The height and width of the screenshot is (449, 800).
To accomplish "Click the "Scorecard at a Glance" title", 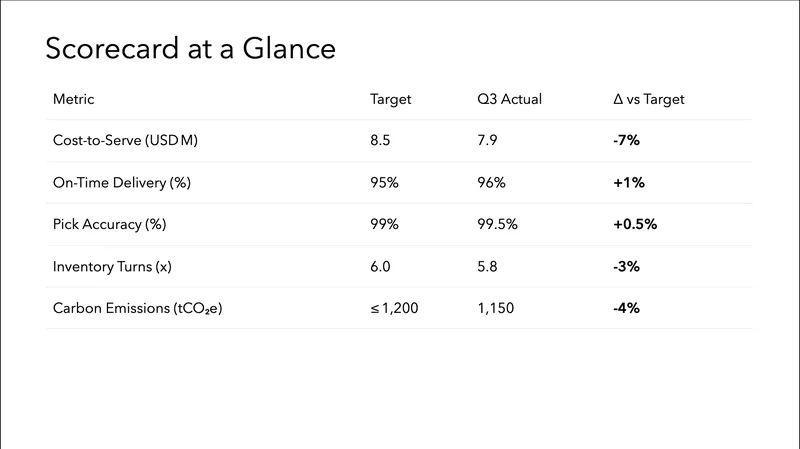I will pos(190,48).
